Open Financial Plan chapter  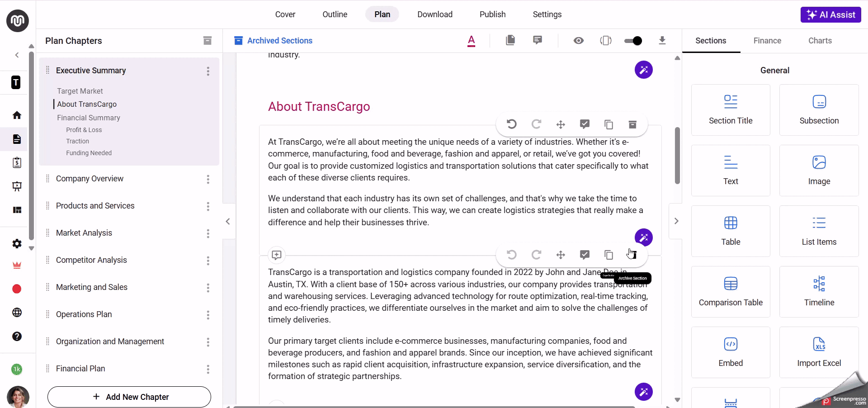(80, 369)
